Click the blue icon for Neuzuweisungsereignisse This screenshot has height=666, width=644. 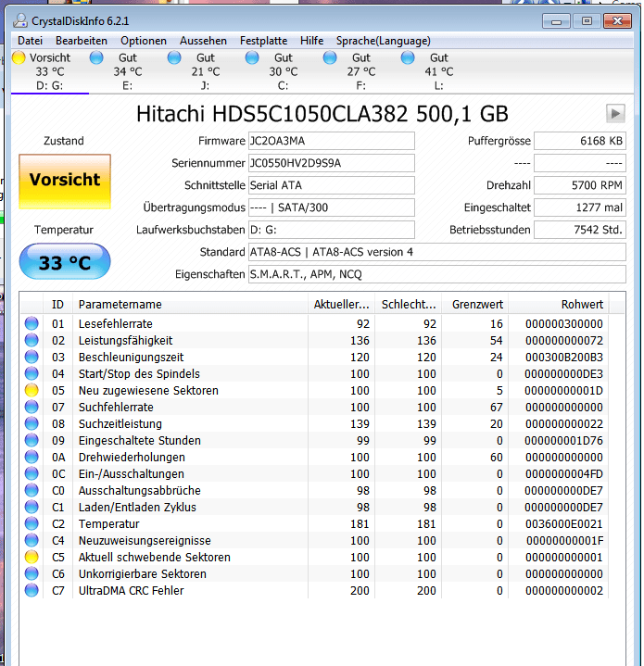32,540
